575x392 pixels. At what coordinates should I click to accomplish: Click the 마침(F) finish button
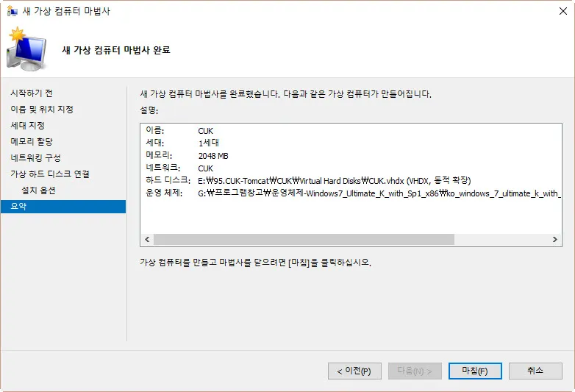coord(475,371)
